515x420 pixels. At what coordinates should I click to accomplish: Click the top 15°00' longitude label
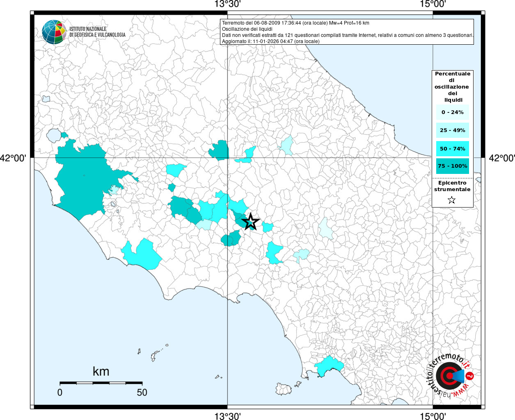[433, 5]
